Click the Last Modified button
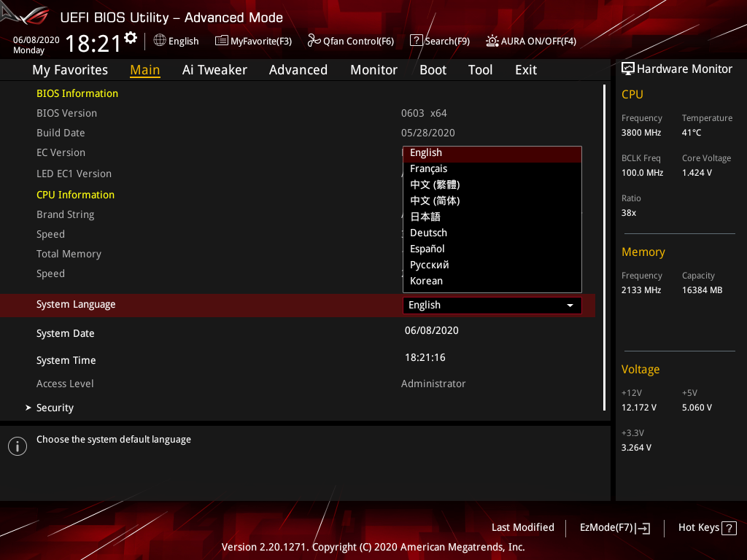The width and height of the screenshot is (747, 560). [522, 528]
